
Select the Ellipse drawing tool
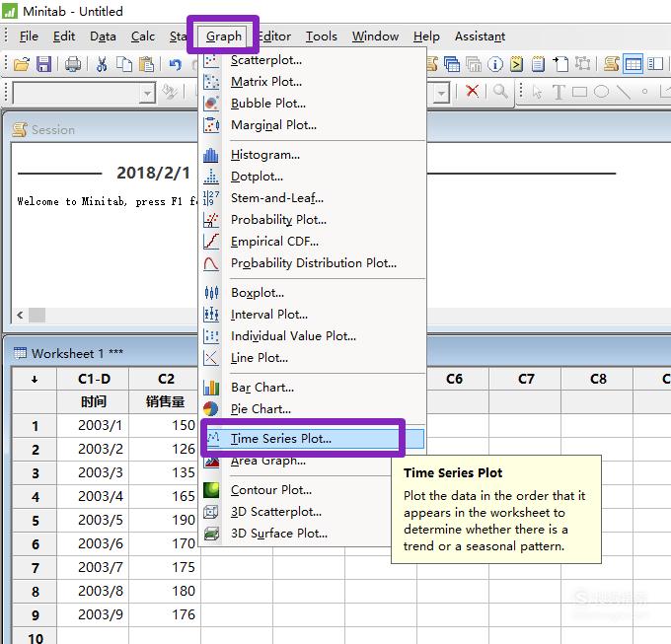point(601,92)
